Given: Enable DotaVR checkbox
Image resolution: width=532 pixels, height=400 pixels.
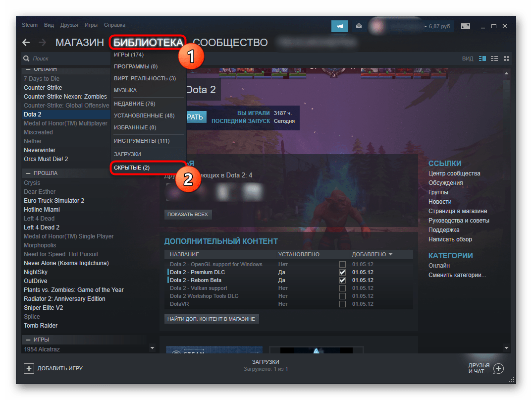Looking at the screenshot, I should click(x=342, y=304).
